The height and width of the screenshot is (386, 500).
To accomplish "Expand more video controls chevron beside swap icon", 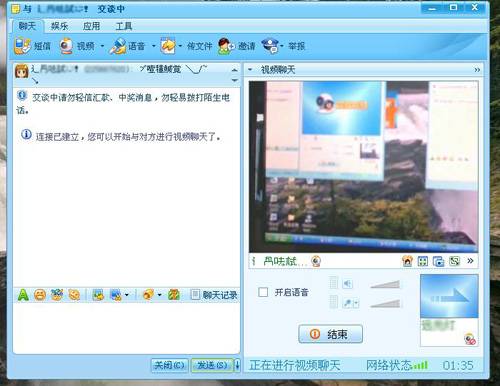I will tap(470, 261).
